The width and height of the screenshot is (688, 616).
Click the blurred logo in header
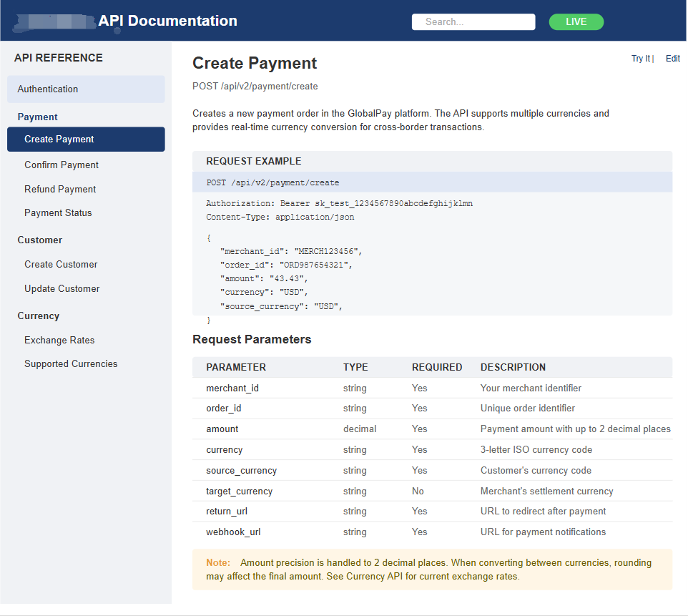click(x=54, y=22)
